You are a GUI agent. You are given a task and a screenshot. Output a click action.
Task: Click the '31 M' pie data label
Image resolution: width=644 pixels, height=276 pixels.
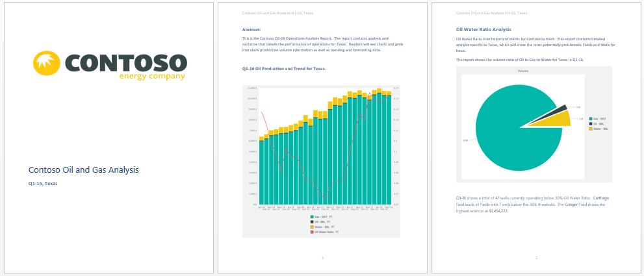click(465, 141)
